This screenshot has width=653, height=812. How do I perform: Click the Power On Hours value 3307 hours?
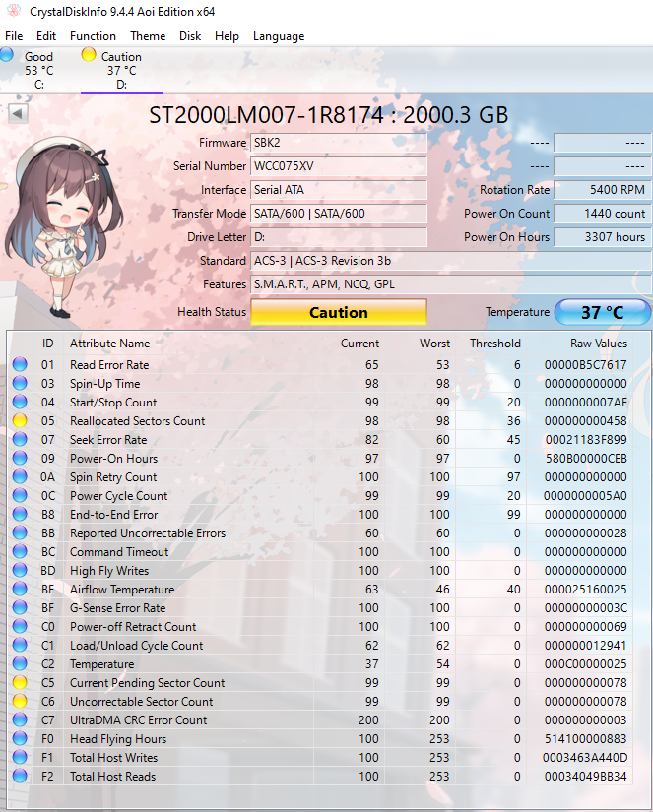pyautogui.click(x=602, y=236)
